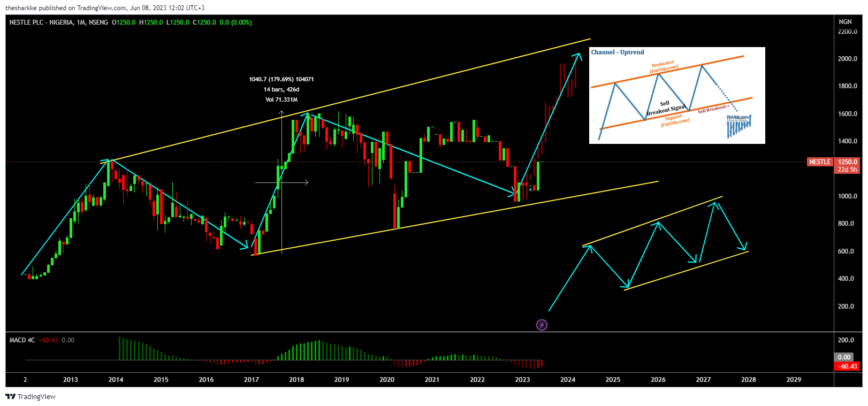The width and height of the screenshot is (868, 406).
Task: Click the 1800.0 price axis label
Action: point(848,86)
